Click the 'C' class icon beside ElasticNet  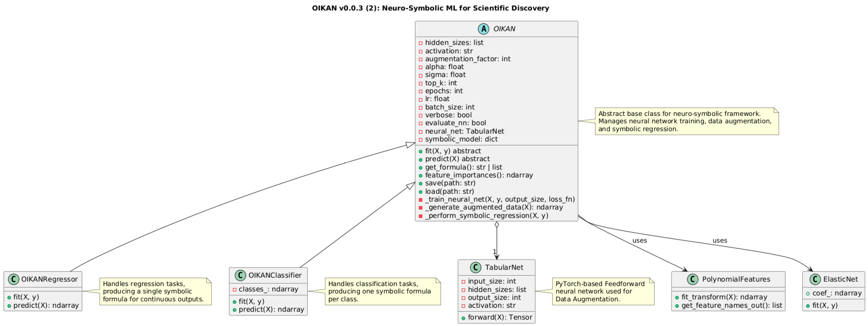point(815,279)
